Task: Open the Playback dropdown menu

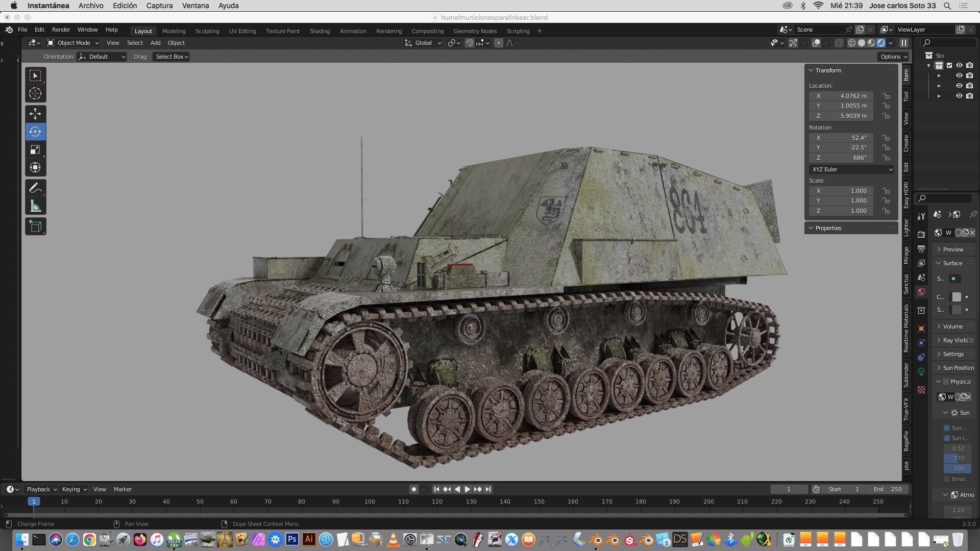Action: [x=41, y=489]
